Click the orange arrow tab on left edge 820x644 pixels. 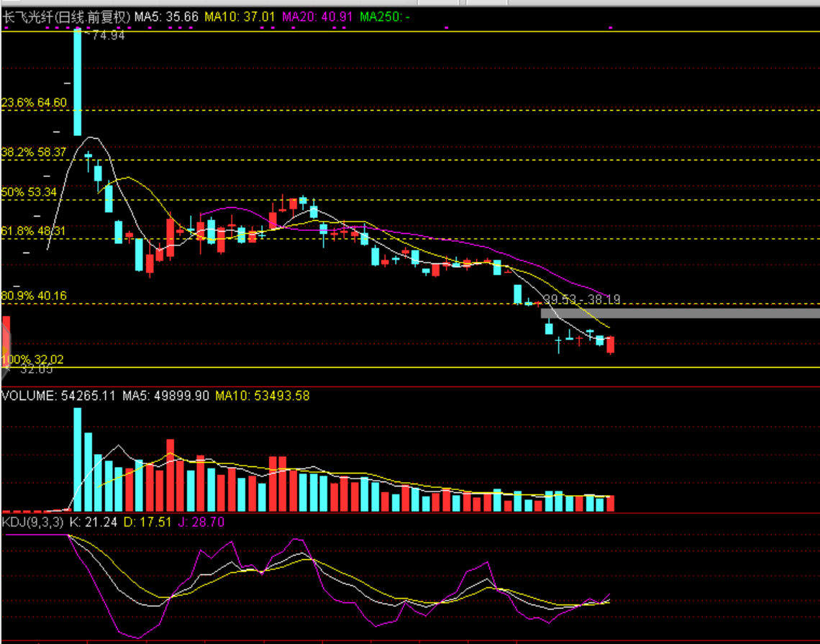6,337
